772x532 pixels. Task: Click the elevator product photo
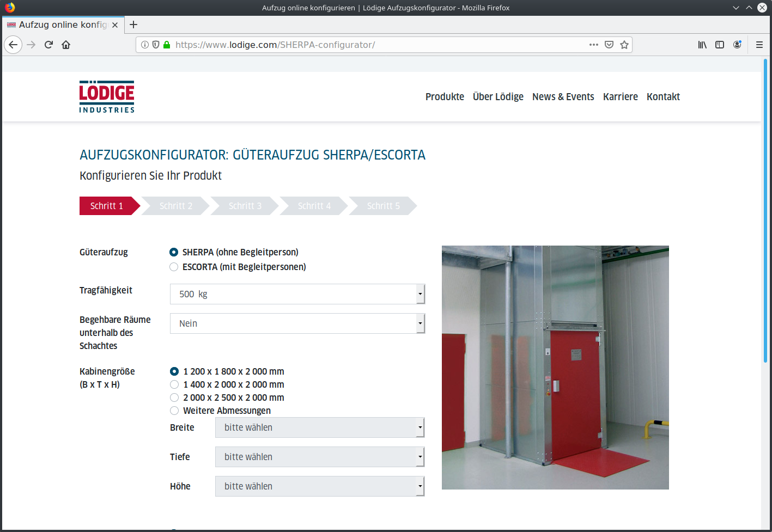point(555,368)
